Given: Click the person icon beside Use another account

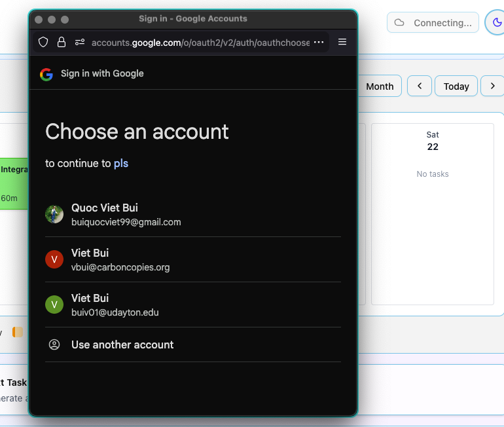Looking at the screenshot, I should 54,344.
